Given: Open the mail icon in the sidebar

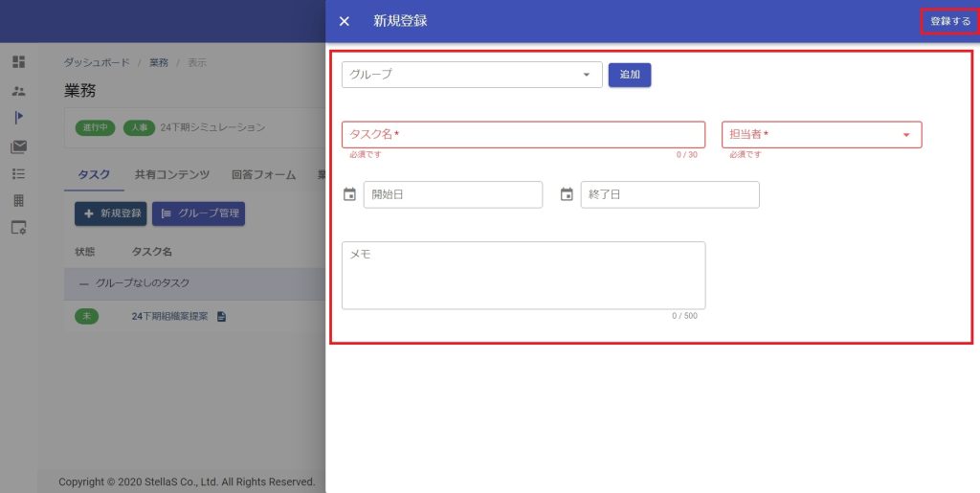Looking at the screenshot, I should tap(18, 146).
